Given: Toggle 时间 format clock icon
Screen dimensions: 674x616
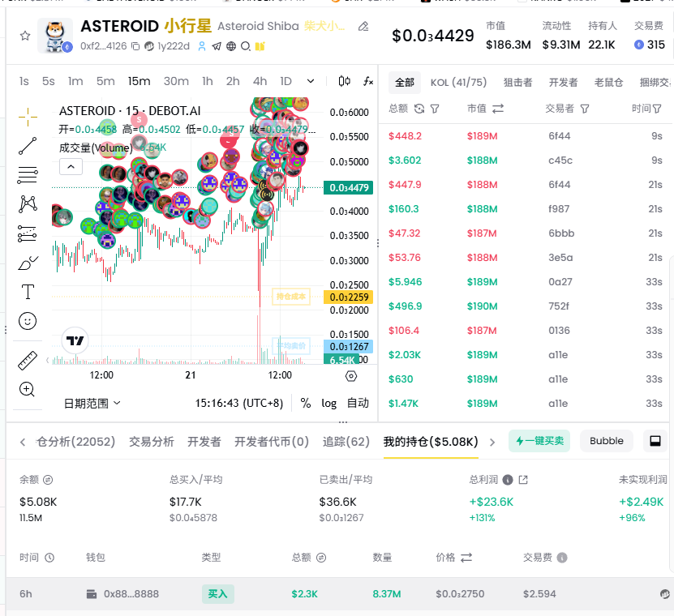Looking at the screenshot, I should [49, 558].
